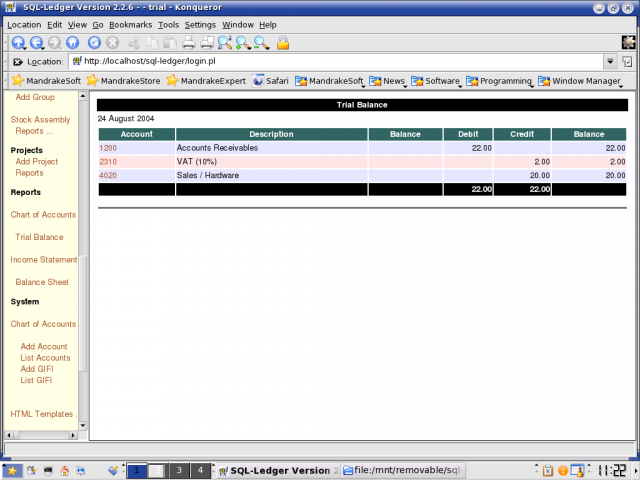This screenshot has width=640, height=480.
Task: Click the sidebar horizontal scrollbar
Action: tap(42, 435)
